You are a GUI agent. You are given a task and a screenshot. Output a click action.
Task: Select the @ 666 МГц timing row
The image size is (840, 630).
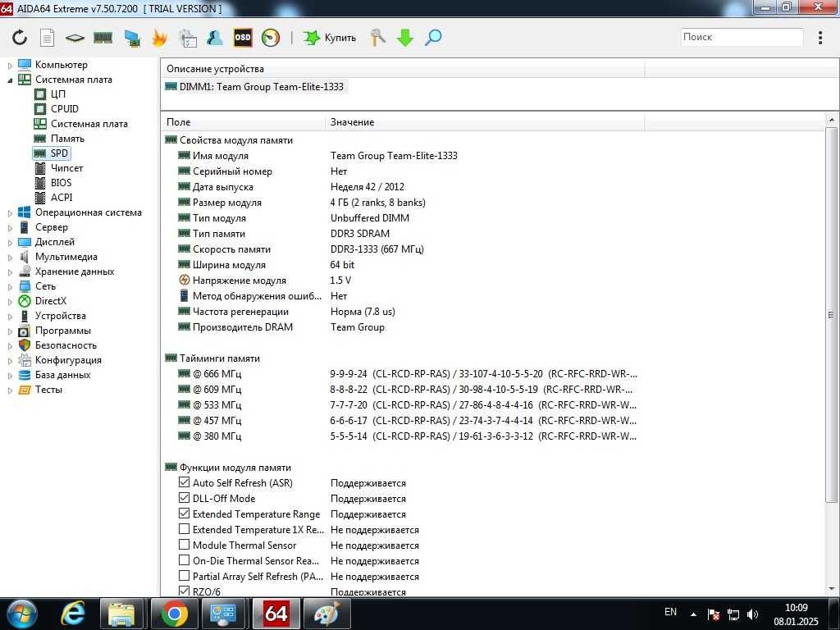pyautogui.click(x=407, y=374)
